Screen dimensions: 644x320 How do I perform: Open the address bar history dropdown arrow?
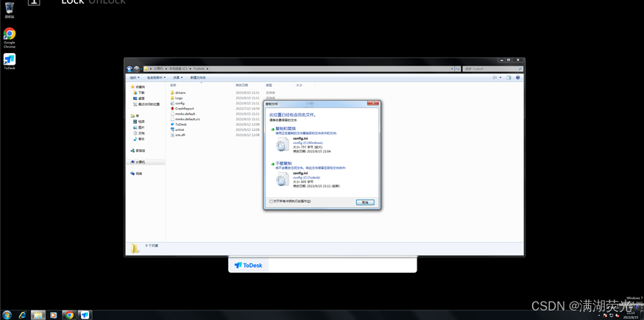tap(452, 69)
